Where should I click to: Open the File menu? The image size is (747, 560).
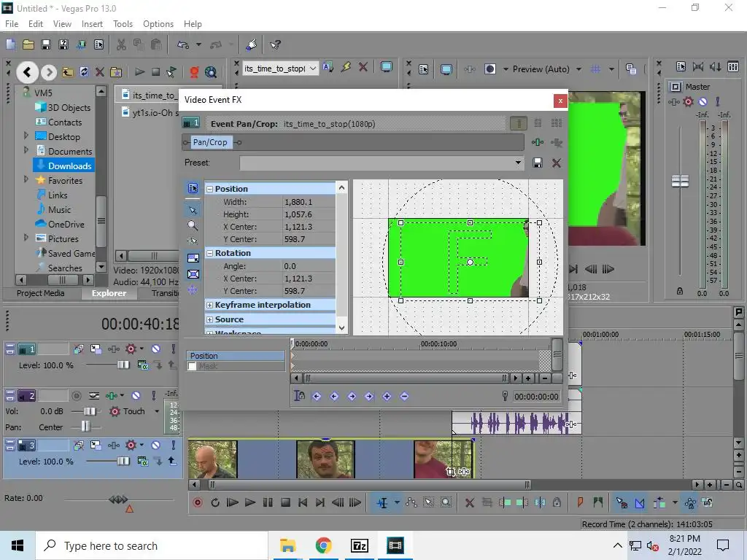[12, 24]
